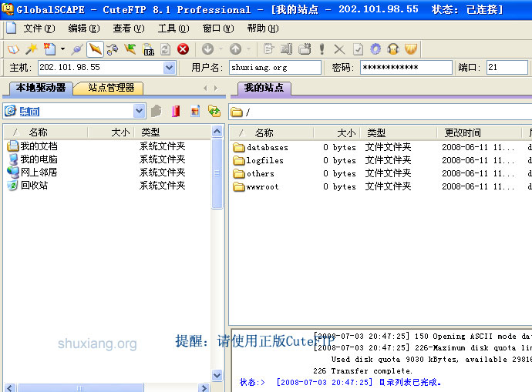This screenshot has height=392, width=532.
Task: Select 我的文档 in local list
Action: 32,146
